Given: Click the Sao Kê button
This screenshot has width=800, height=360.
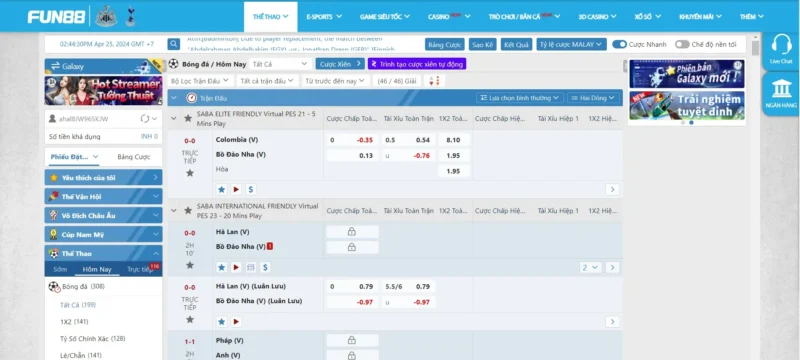Looking at the screenshot, I should 482,44.
